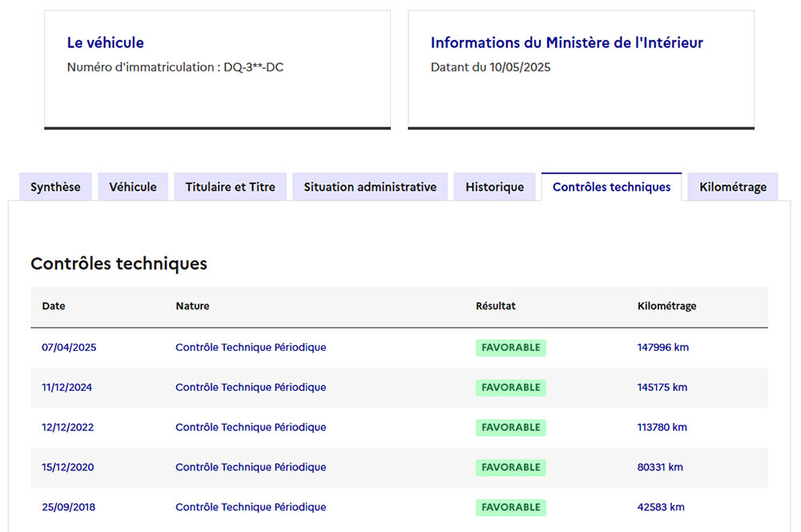Screen dimensions: 801x532
Task: Open the Situation administrative tab
Action: (370, 187)
